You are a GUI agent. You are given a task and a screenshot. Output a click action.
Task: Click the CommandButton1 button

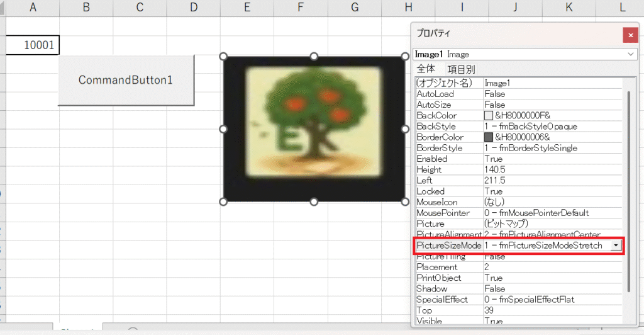126,80
